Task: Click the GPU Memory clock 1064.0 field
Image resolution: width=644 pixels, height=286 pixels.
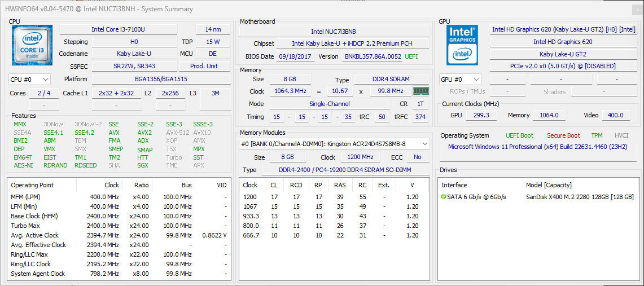Action: point(549,115)
